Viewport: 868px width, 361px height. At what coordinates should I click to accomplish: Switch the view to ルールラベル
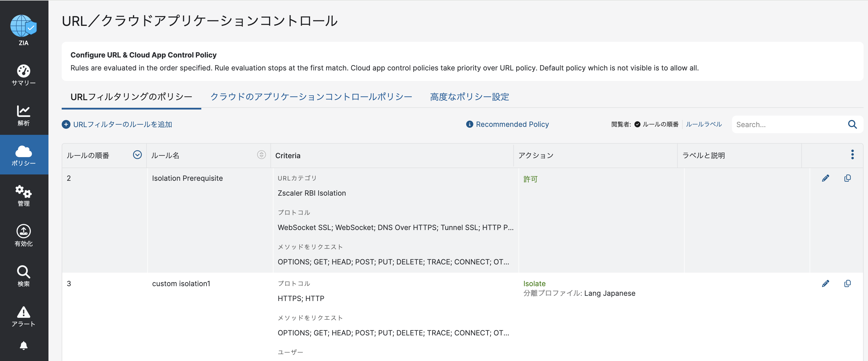704,124
